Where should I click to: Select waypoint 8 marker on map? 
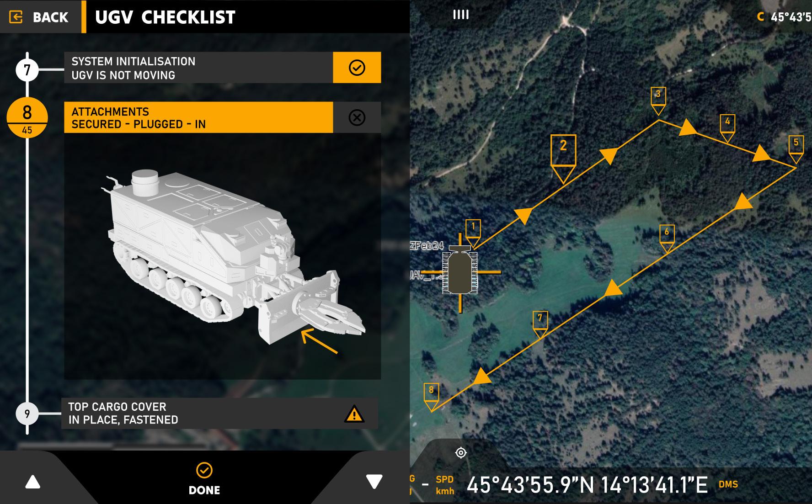431,397
